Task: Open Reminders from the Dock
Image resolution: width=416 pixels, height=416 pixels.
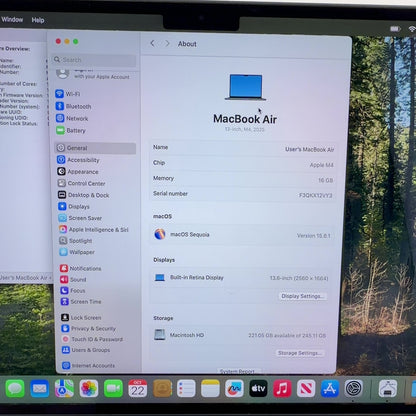Action: click(x=186, y=389)
